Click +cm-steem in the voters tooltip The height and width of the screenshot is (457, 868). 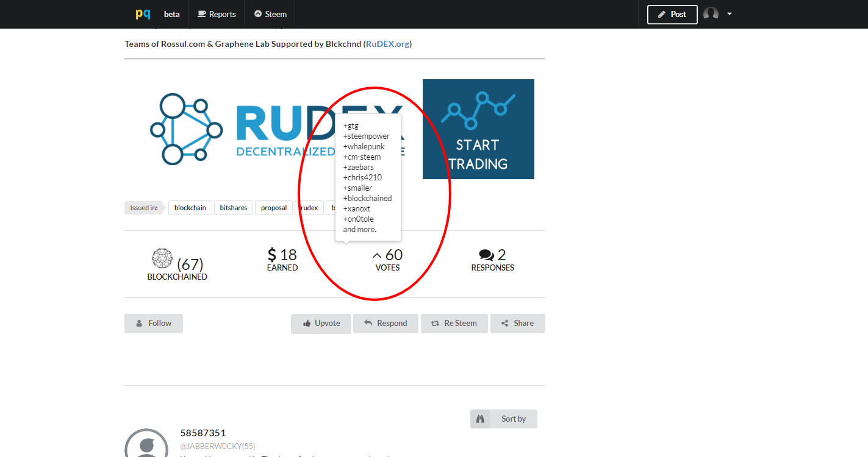(362, 157)
